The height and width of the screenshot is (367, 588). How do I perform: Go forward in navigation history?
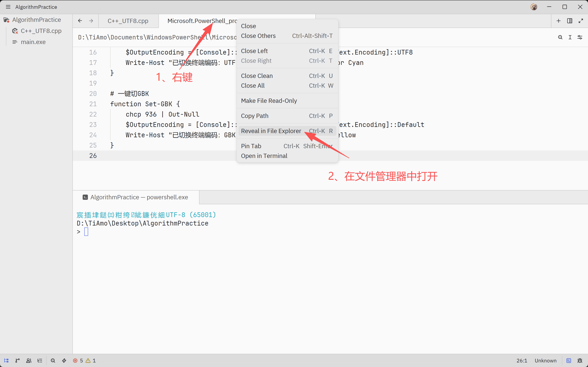(x=91, y=21)
